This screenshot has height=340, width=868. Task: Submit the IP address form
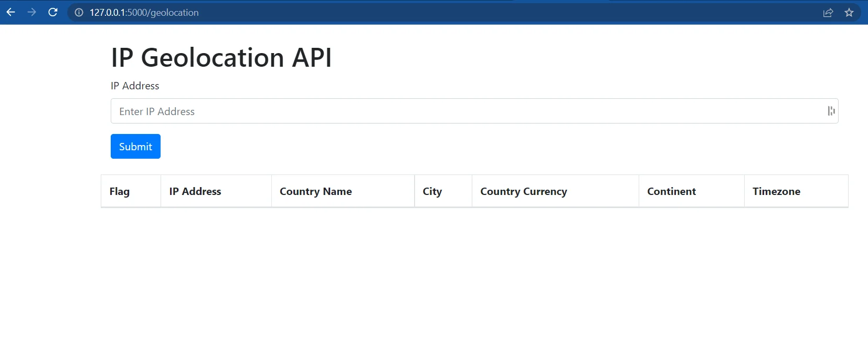pos(135,146)
